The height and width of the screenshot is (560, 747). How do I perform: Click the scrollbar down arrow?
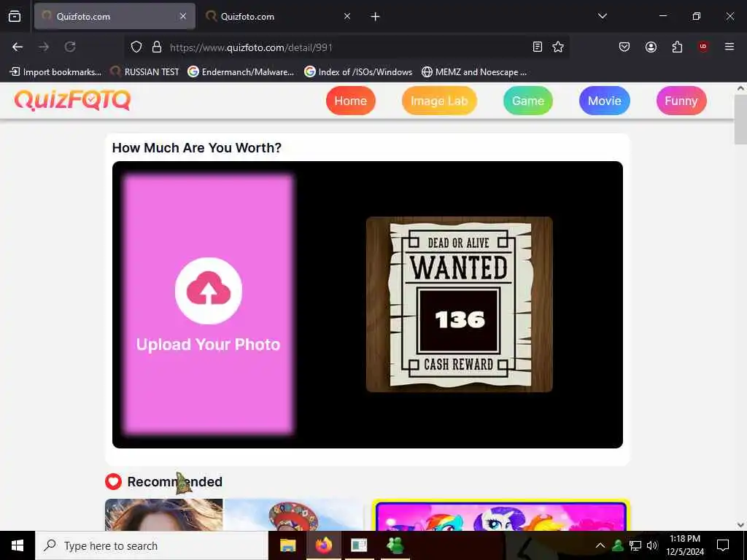[x=740, y=525]
